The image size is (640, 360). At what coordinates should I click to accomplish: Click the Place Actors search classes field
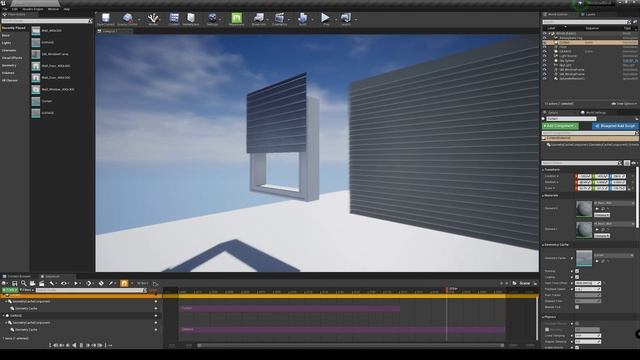46,21
